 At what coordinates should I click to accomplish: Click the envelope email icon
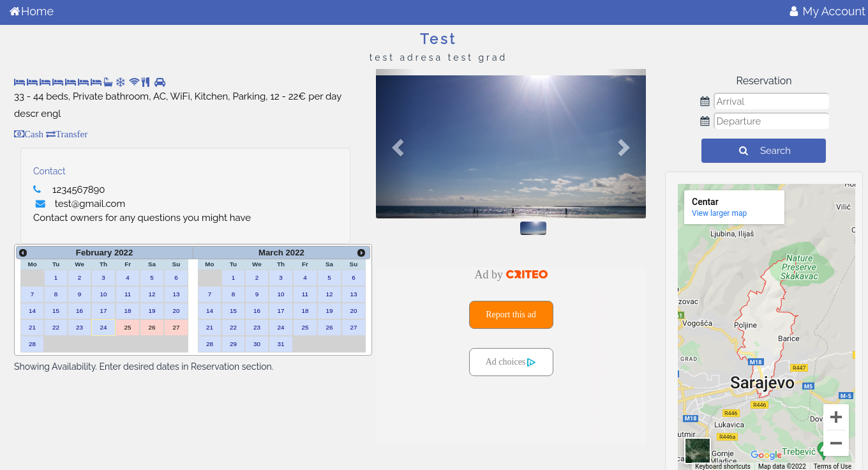pos(40,204)
